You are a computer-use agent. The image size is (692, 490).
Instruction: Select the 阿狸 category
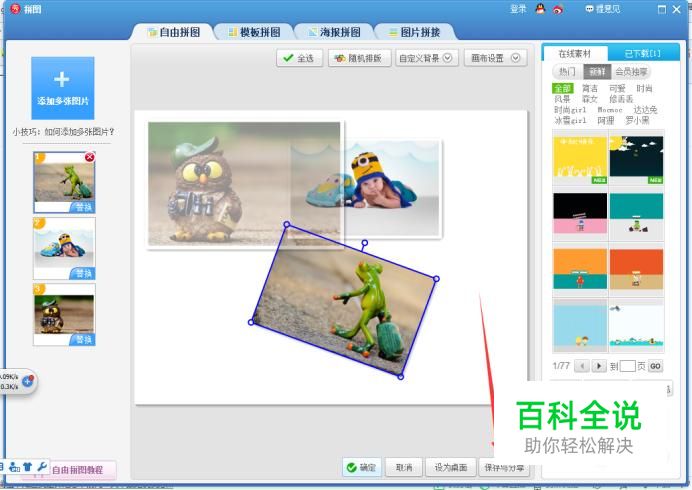[606, 120]
